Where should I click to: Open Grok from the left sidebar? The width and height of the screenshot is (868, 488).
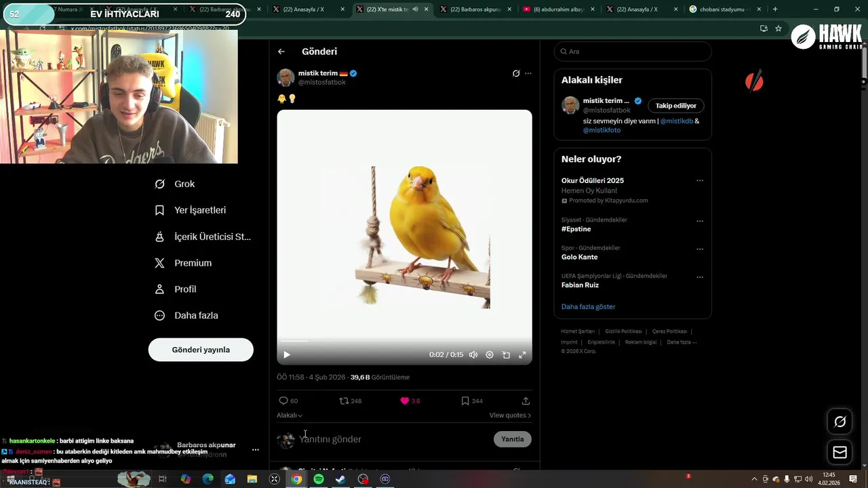click(x=175, y=184)
